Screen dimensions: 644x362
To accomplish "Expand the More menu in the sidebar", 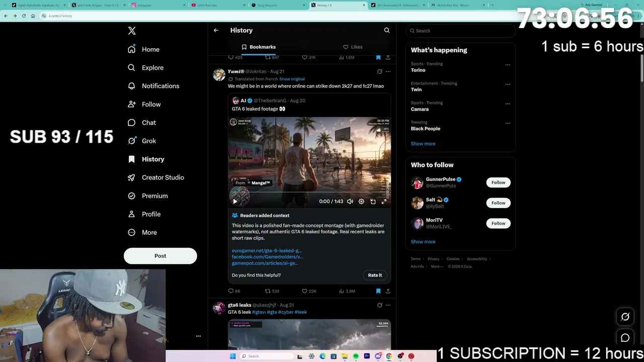I will pos(142,232).
